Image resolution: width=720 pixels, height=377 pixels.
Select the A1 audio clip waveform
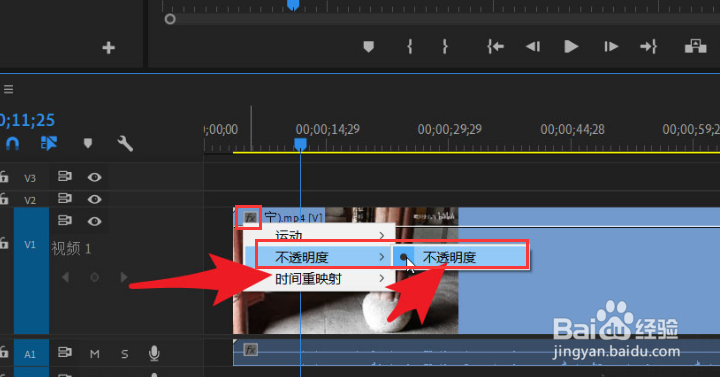tap(476, 353)
